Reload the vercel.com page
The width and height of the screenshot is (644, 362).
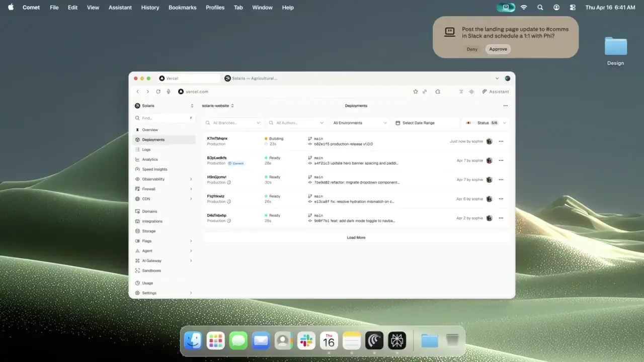[158, 92]
